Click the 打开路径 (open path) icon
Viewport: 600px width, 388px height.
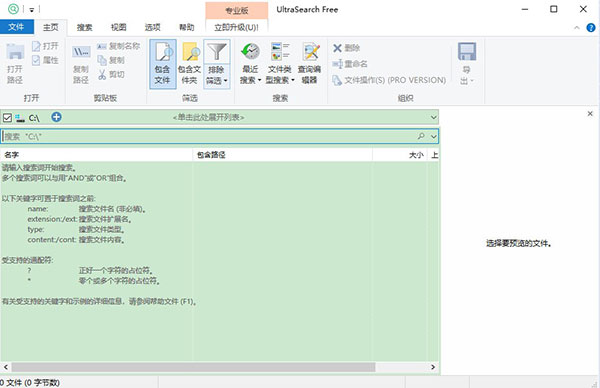(15, 52)
